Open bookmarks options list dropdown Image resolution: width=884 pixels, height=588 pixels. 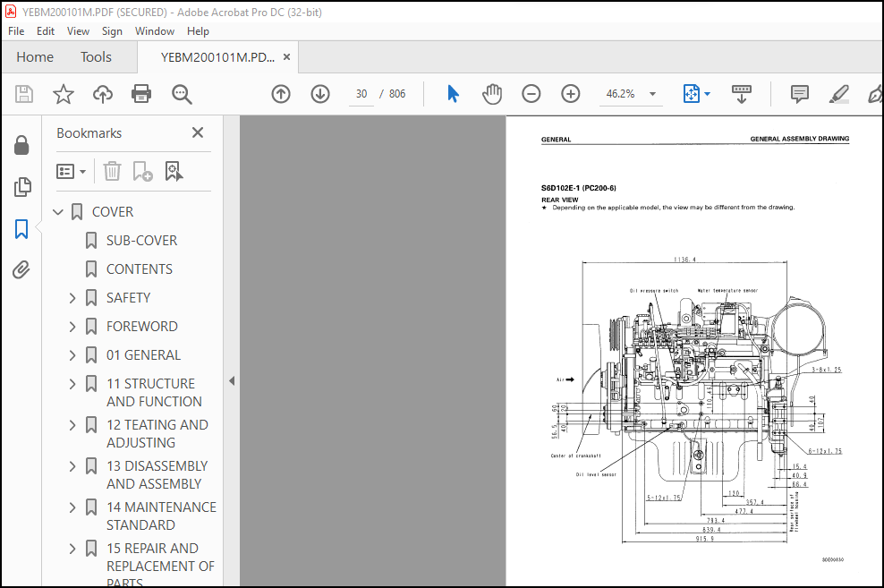71,171
